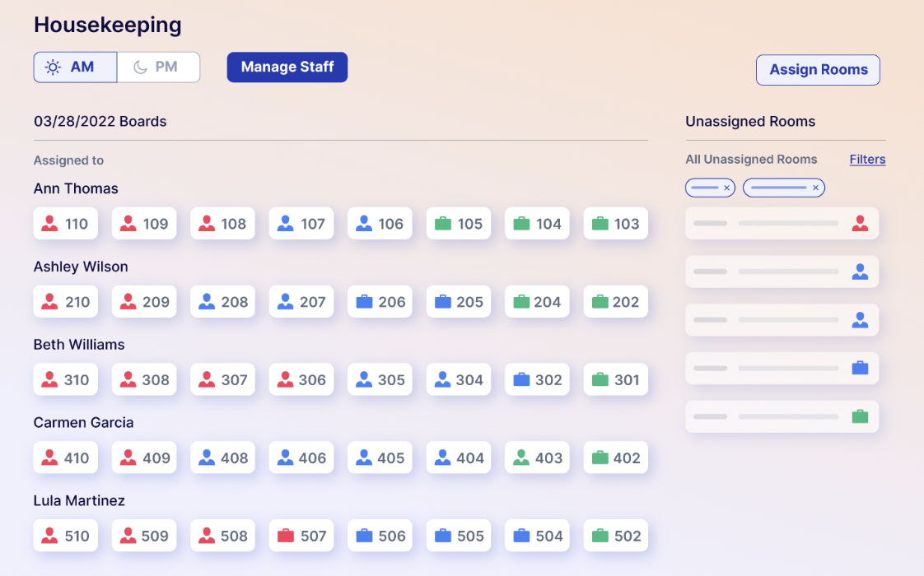
Task: Open room 509 chip
Action: coord(144,536)
